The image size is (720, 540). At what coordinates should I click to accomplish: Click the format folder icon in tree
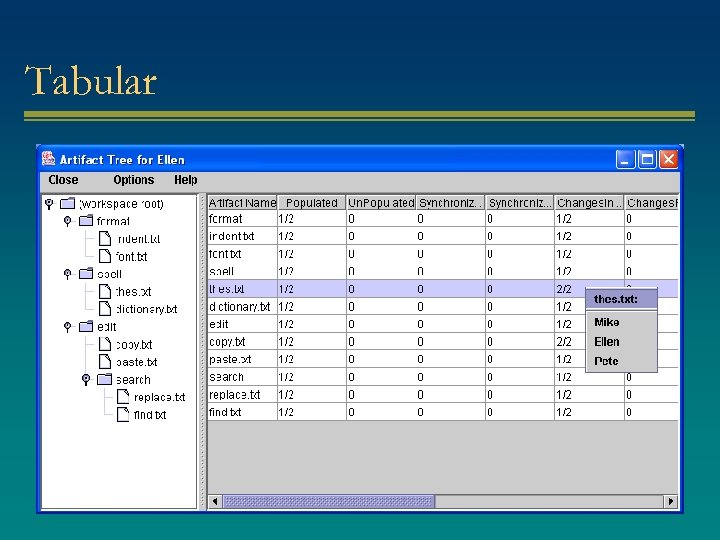86,221
